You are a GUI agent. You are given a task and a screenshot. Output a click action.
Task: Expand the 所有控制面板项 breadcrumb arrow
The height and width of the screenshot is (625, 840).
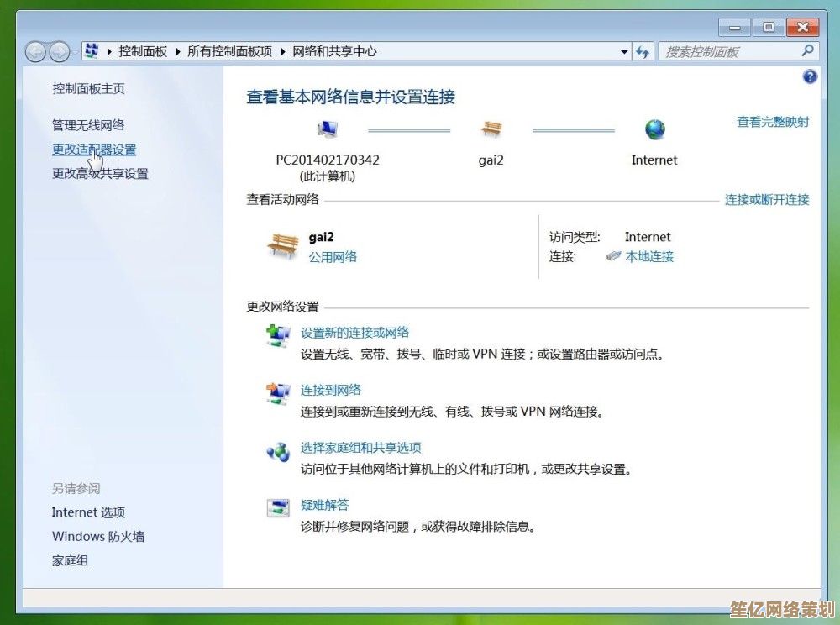[282, 52]
